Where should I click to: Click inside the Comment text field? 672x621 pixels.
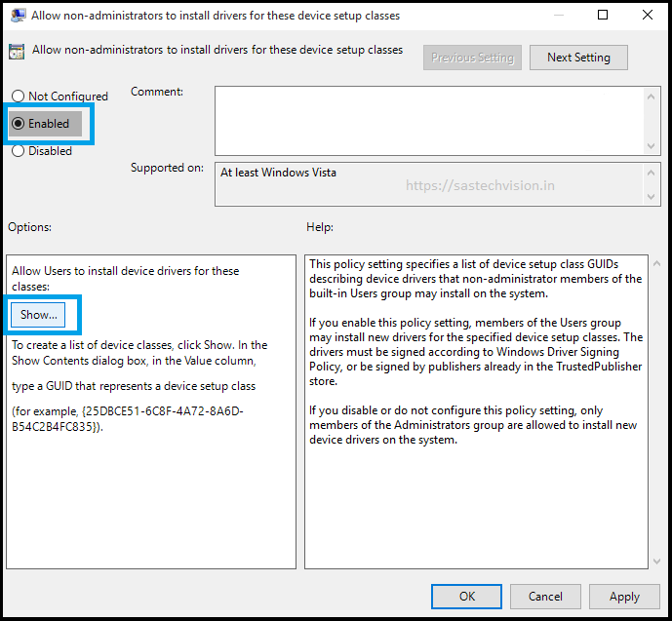point(429,120)
